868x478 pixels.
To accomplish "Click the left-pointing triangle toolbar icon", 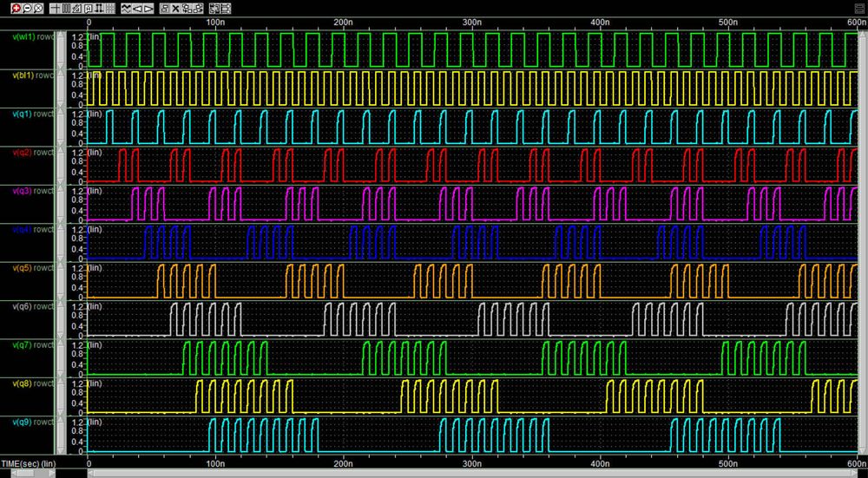I will coord(137,8).
